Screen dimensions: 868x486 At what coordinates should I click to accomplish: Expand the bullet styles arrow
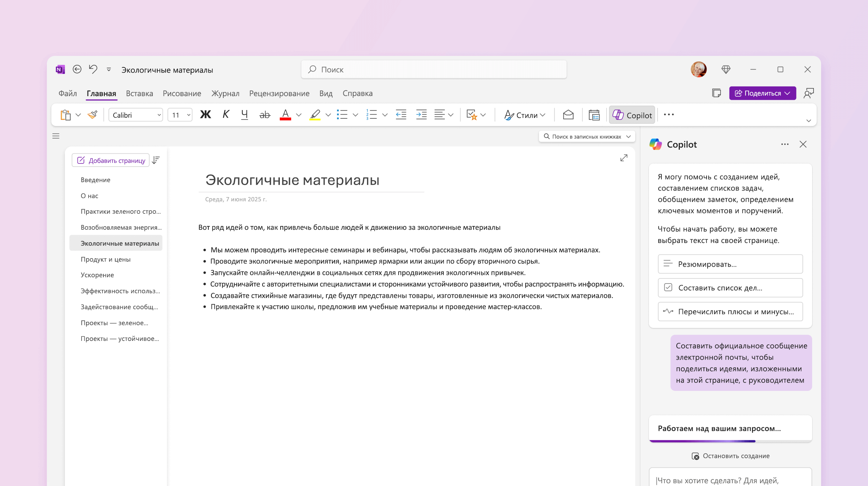pyautogui.click(x=355, y=115)
